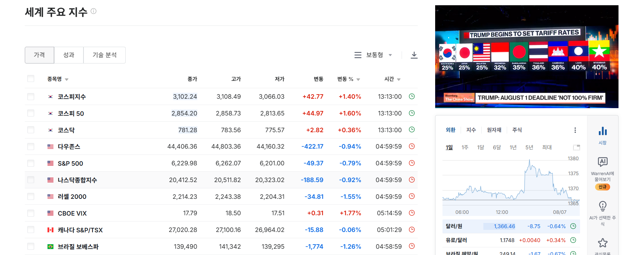Click the clock icon in 달러/원 row
Image resolution: width=644 pixels, height=255 pixels.
click(573, 226)
